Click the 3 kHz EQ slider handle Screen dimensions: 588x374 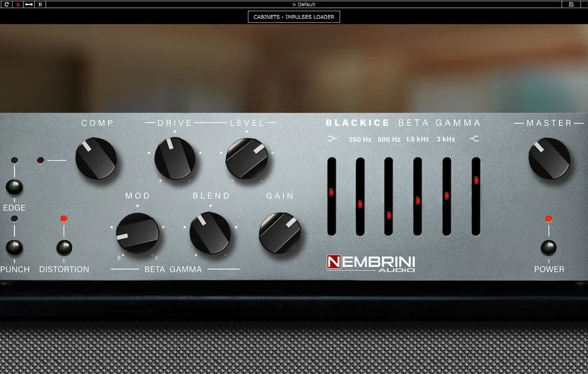click(x=446, y=195)
